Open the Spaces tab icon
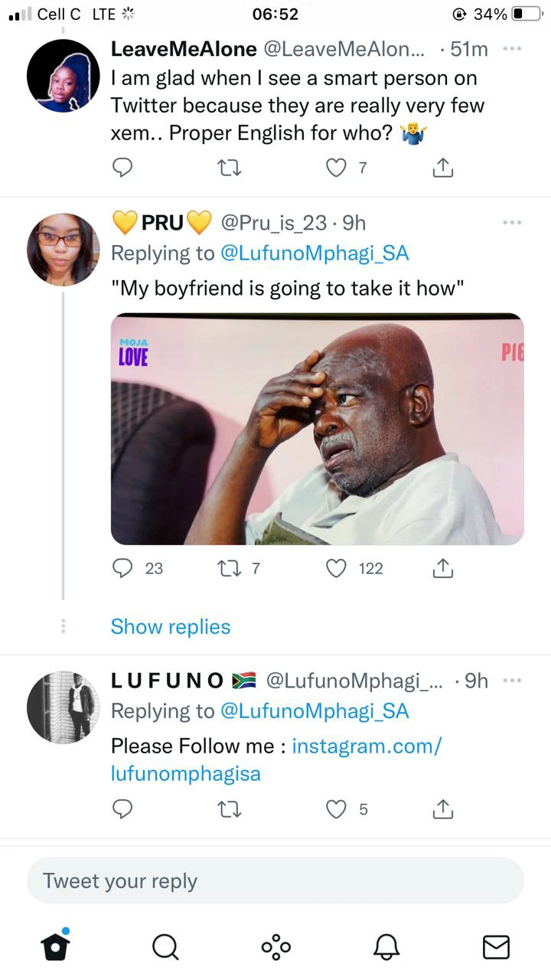 point(275,946)
